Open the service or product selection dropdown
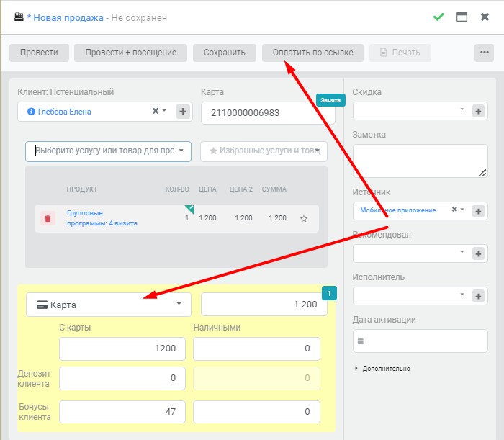Screen dimensions: 504x440 point(108,151)
